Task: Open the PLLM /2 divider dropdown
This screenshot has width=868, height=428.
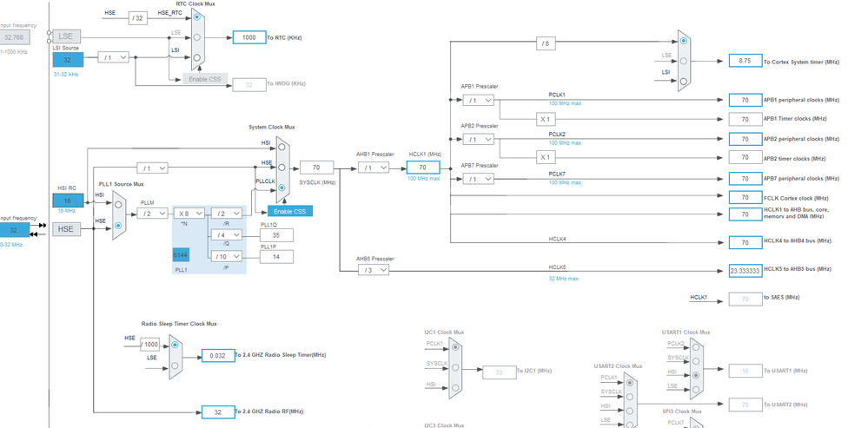Action: click(x=152, y=214)
